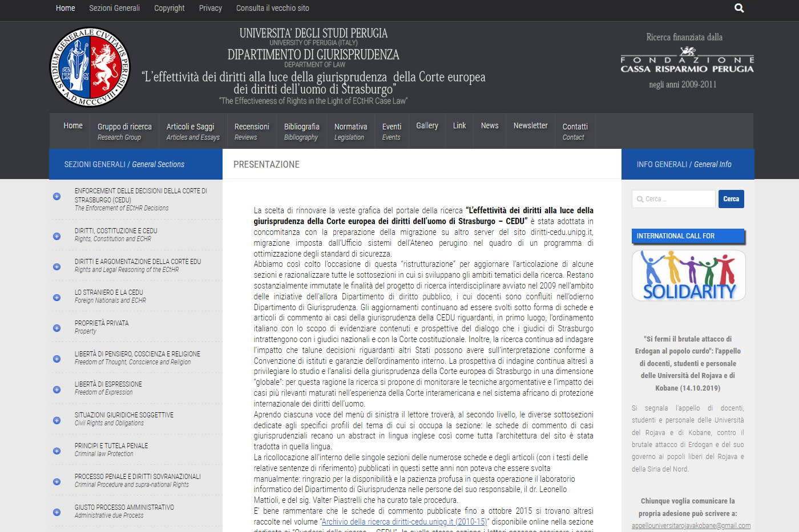Open Eventi Events menu item
This screenshot has width=799, height=532.
[x=392, y=131]
